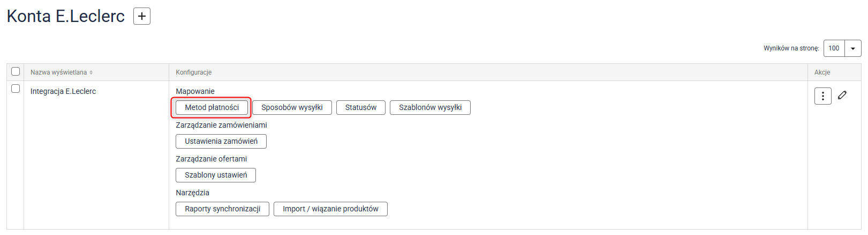Check the Integracja E.Leclerc row checkbox
868x235 pixels.
coord(16,89)
